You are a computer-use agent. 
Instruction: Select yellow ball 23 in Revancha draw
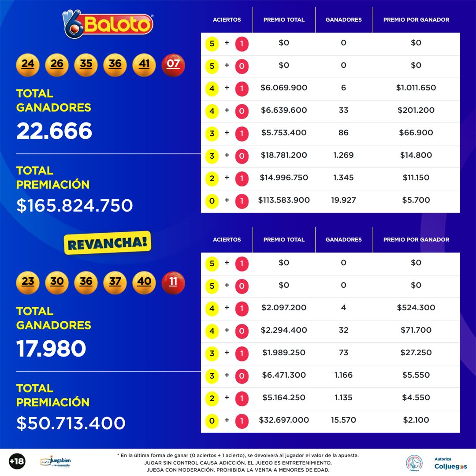[x=28, y=283]
